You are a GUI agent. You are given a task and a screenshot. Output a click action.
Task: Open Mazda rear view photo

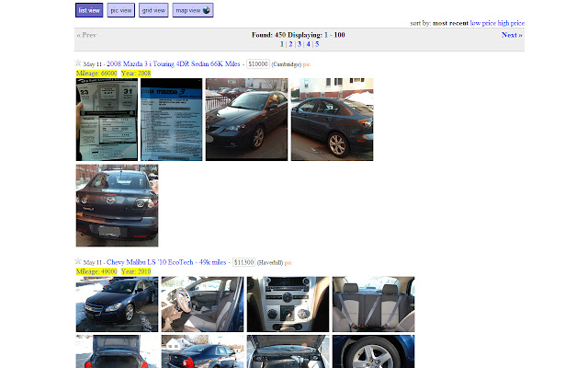coord(117,205)
